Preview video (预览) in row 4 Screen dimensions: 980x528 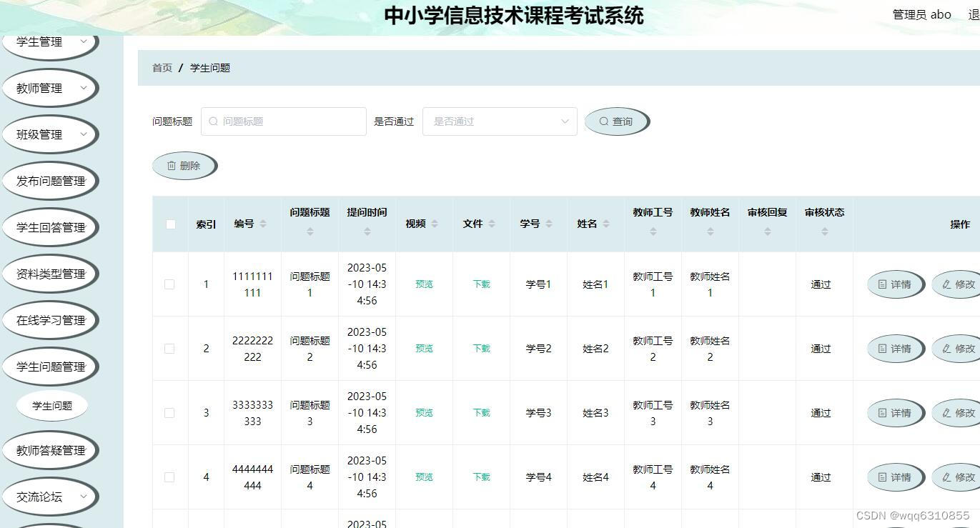coord(424,477)
